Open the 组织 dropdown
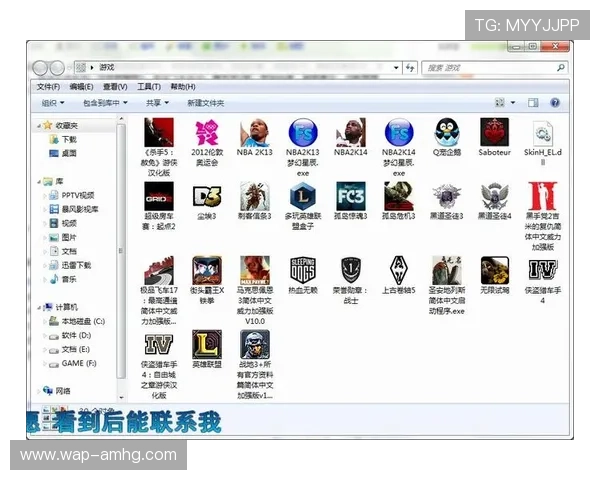 pyautogui.click(x=53, y=103)
